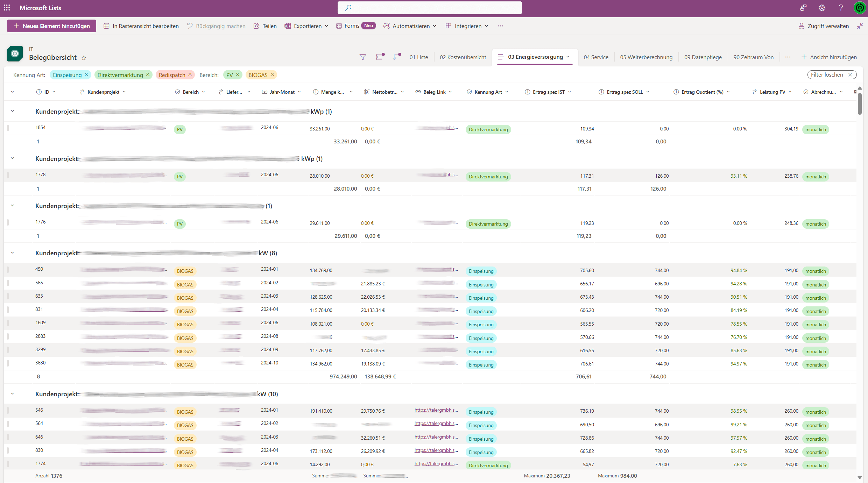
Task: Remove the BIOGAS filter chip
Action: 272,74
